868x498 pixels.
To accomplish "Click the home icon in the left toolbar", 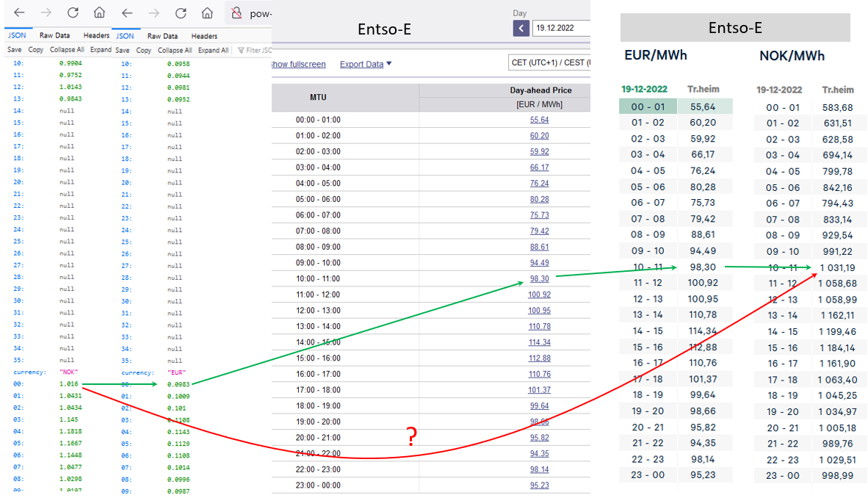I will [x=98, y=12].
